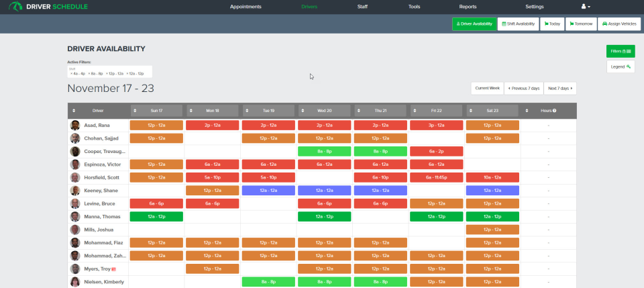
Task: Open the Staff menu
Action: tap(362, 7)
